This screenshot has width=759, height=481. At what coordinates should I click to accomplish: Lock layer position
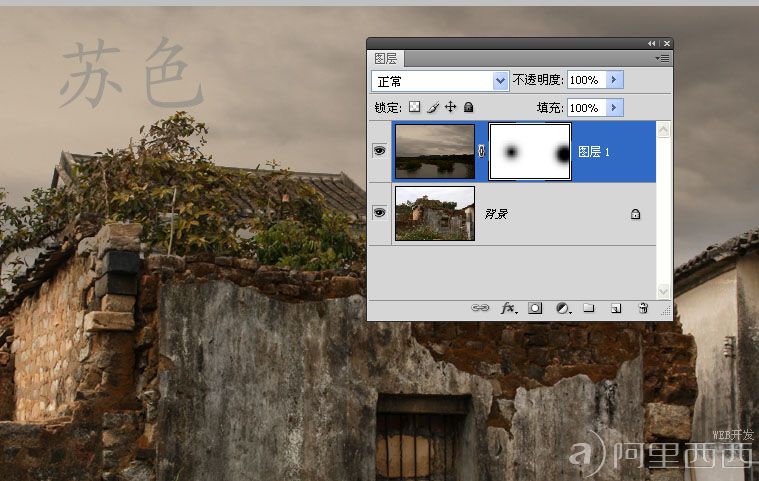[x=450, y=106]
